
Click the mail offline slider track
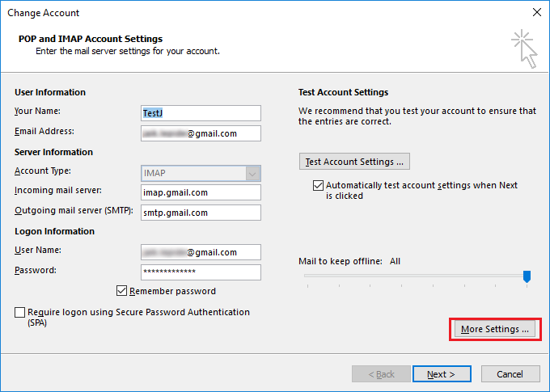coord(404,276)
